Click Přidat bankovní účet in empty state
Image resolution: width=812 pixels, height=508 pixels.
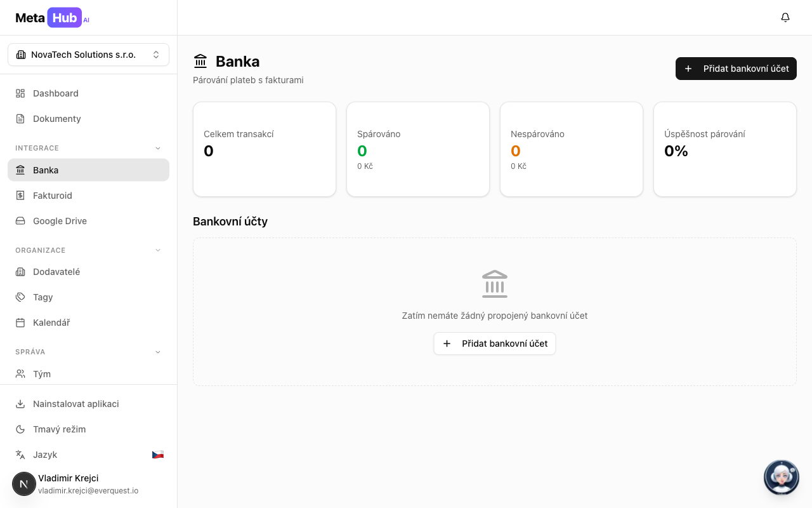(x=495, y=344)
